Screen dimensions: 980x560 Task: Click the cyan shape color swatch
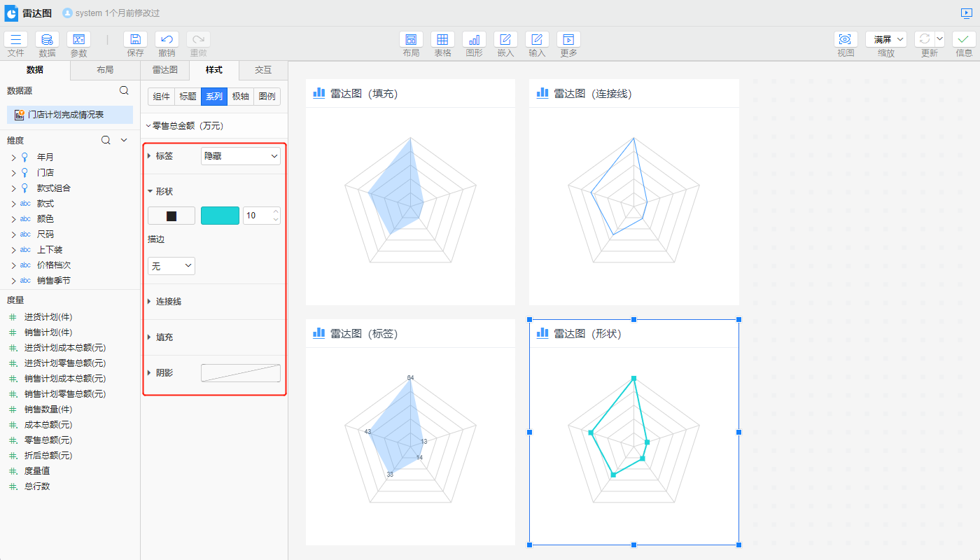[220, 216]
